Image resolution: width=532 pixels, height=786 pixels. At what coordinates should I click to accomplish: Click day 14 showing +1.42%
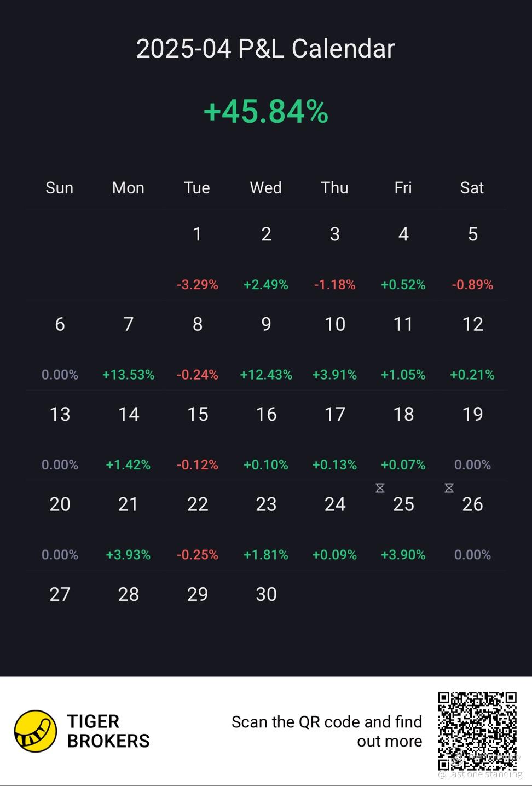(x=128, y=435)
